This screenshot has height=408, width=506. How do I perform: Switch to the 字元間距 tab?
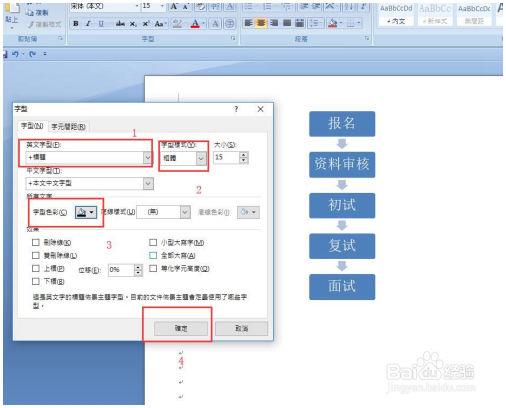[x=68, y=127]
